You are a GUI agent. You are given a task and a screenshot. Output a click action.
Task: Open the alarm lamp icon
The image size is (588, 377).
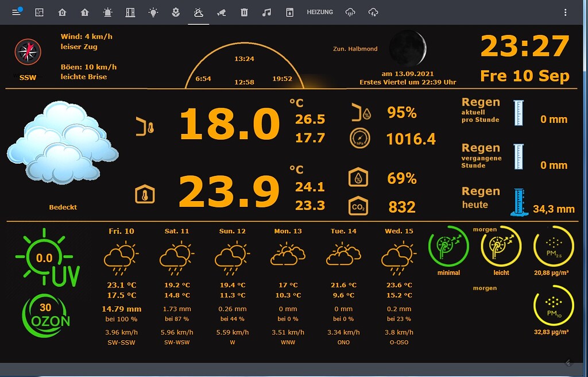click(107, 11)
